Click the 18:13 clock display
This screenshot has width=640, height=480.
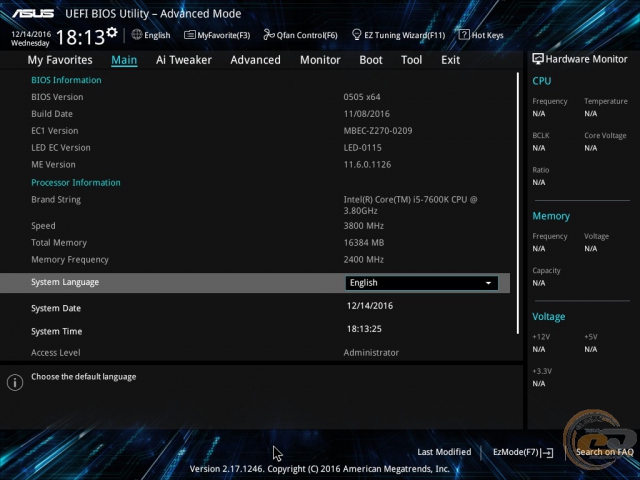pos(80,38)
